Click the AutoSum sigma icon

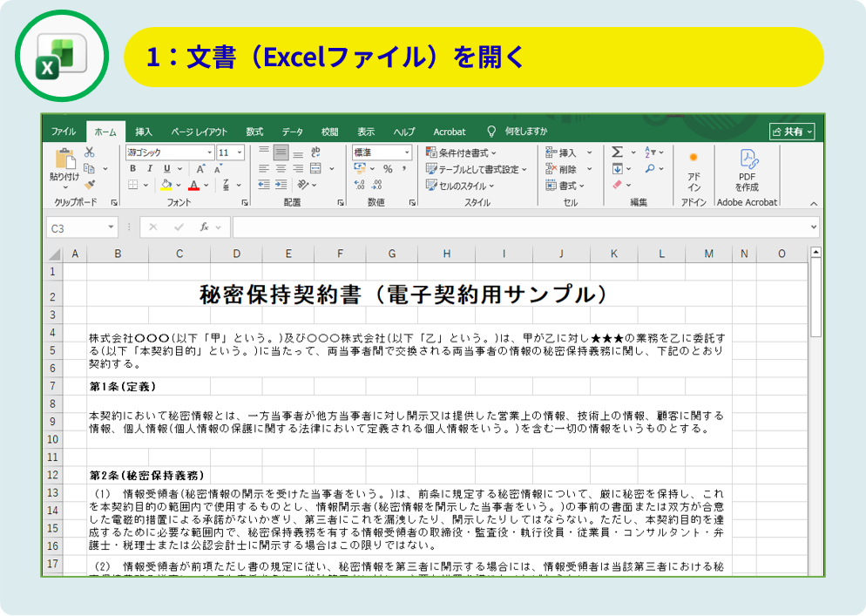point(617,152)
